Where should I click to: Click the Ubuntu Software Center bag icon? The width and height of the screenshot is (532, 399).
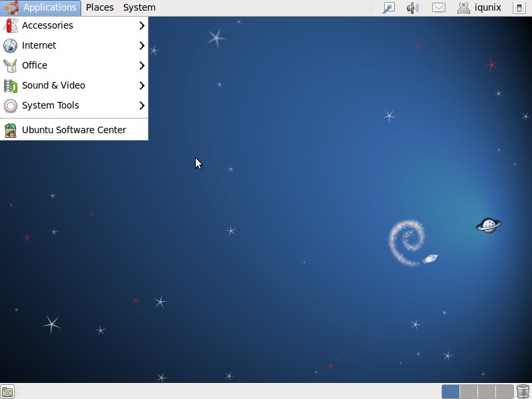coord(11,131)
